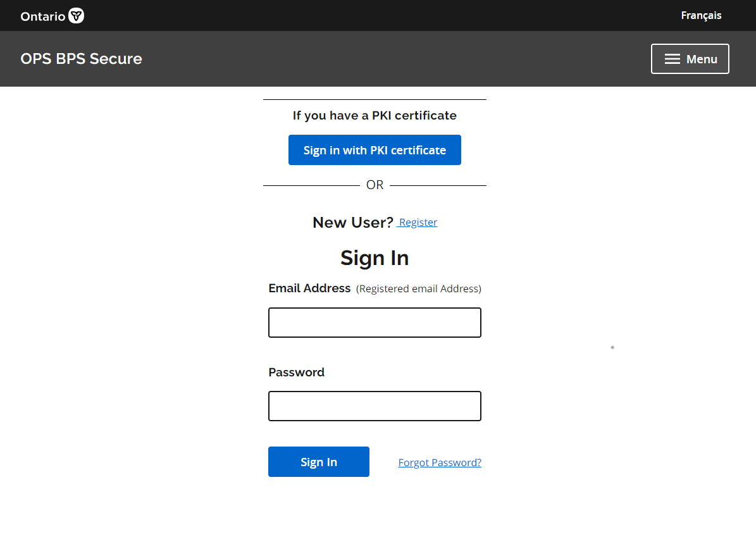Click the Email Address field label
The height and width of the screenshot is (537, 756).
point(309,288)
